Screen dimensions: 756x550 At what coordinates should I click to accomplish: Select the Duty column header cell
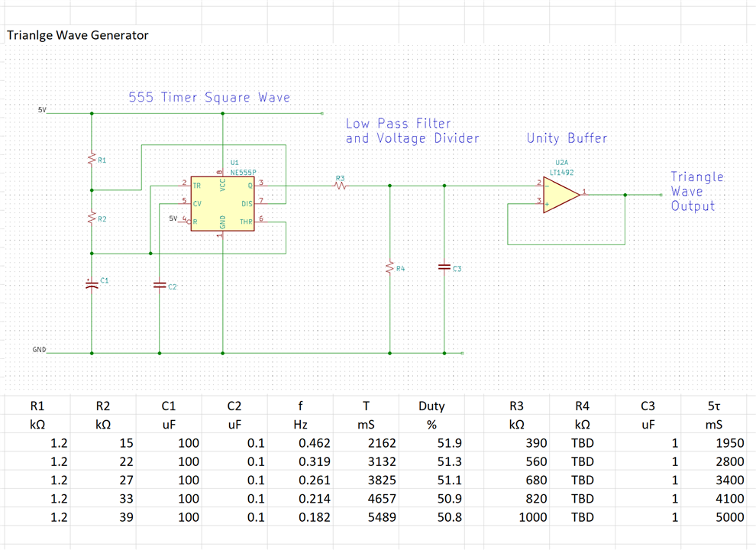pos(431,406)
